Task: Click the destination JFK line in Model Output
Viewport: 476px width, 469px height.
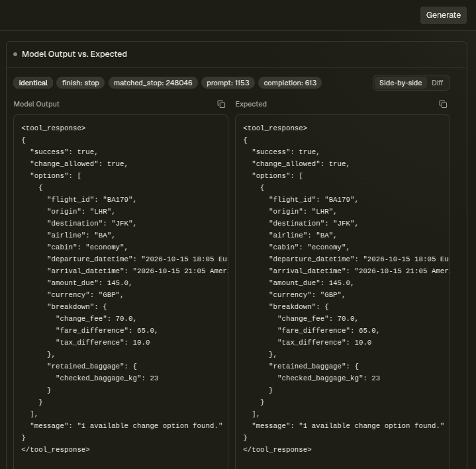Action: pos(91,224)
